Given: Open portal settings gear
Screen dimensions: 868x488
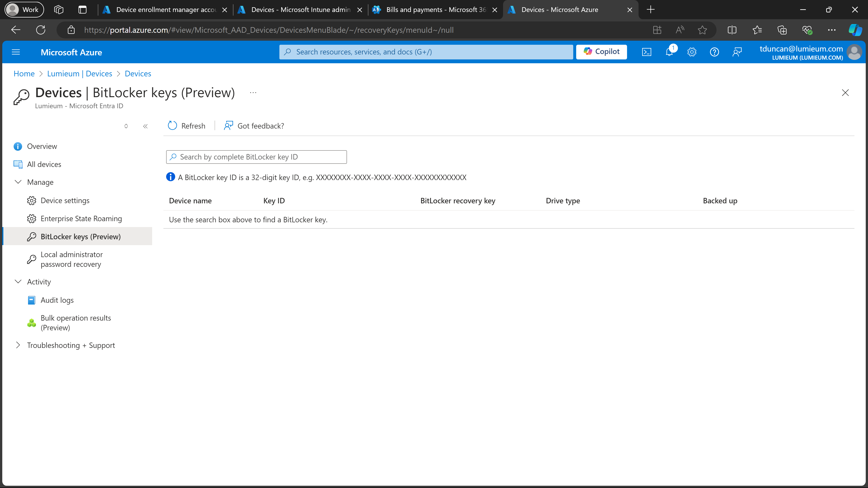Looking at the screenshot, I should [x=692, y=52].
